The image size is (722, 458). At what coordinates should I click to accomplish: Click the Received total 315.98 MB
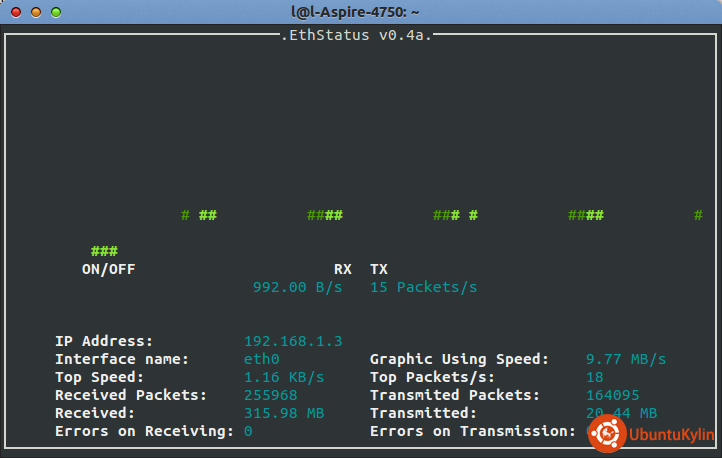click(284, 413)
